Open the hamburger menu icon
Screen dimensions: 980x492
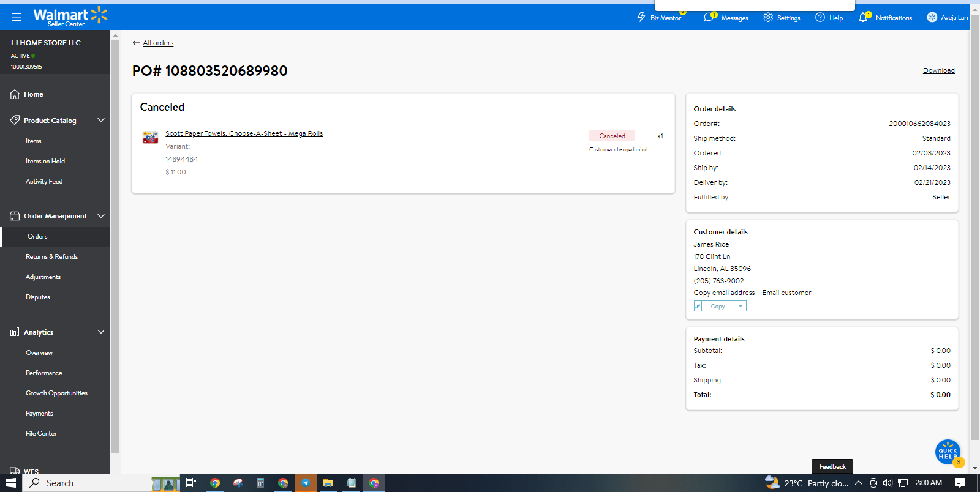tap(17, 17)
